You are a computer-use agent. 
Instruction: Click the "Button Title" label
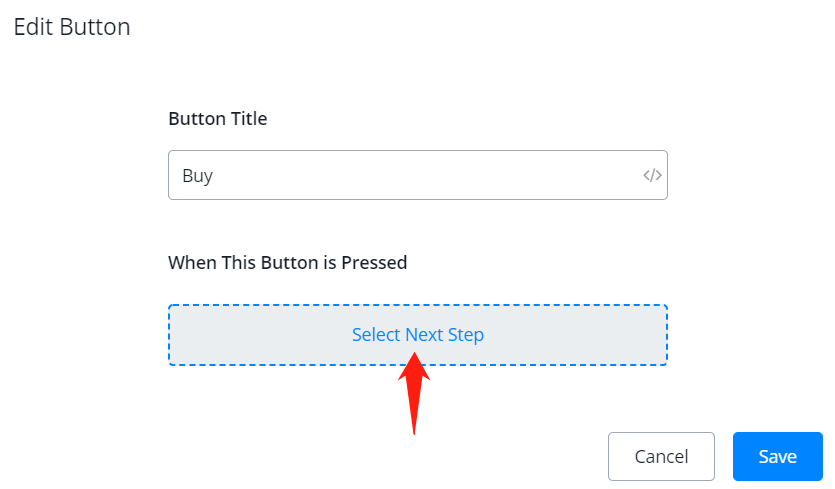[217, 119]
